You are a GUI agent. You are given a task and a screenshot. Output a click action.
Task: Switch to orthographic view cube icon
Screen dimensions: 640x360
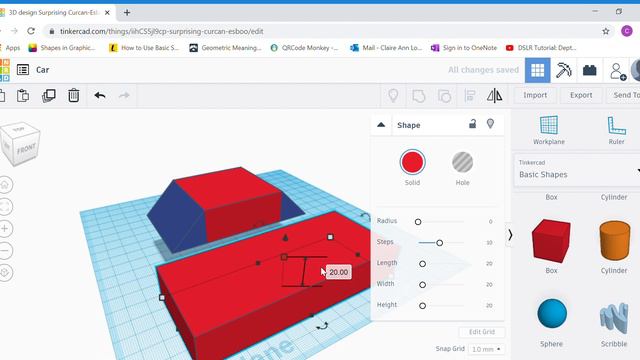(5, 273)
